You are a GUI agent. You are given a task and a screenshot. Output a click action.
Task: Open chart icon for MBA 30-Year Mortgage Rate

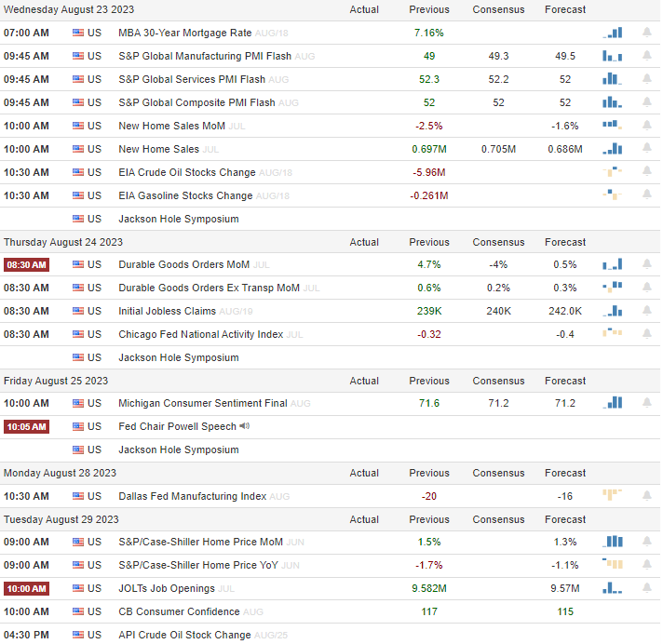click(x=612, y=33)
